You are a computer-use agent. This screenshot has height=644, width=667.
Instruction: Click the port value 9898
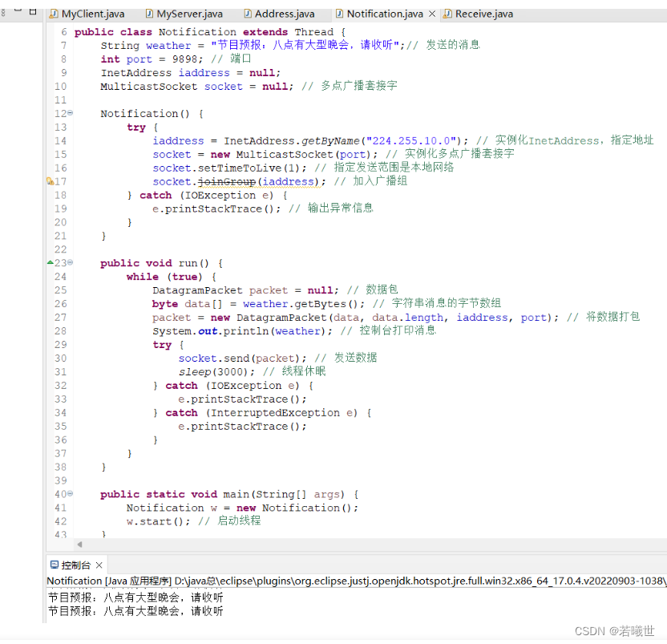[x=184, y=59]
